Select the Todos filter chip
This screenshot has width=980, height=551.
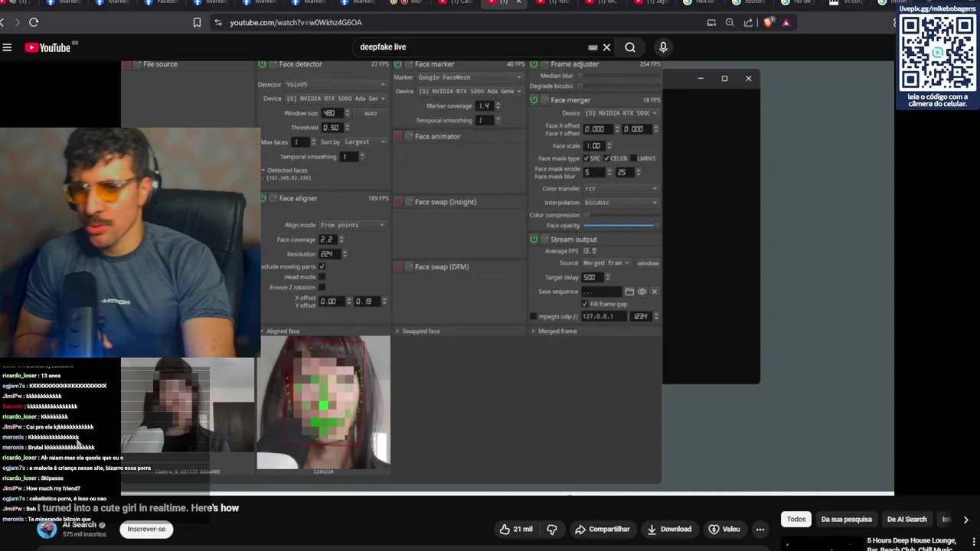[796, 520]
